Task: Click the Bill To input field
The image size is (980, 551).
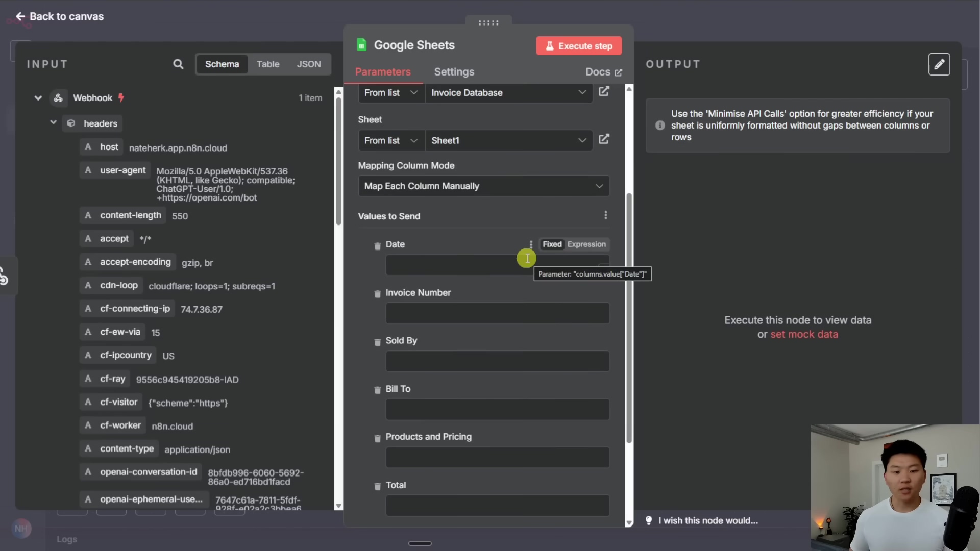Action: (x=498, y=409)
